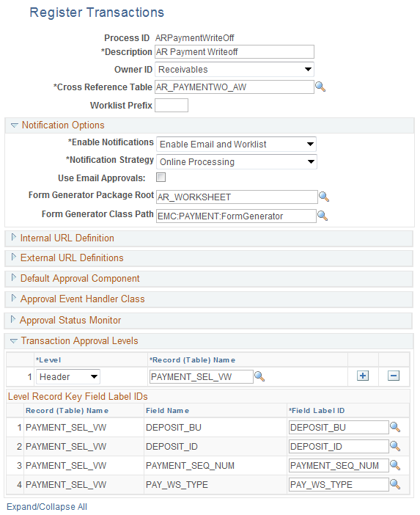
Task: Expand the Approval Event Handler Class section
Action: pos(13,299)
